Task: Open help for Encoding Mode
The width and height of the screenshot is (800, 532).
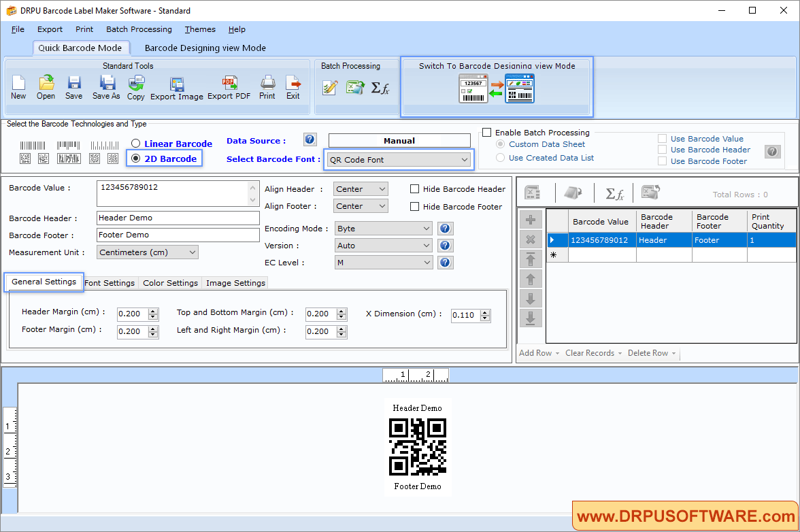Action: point(446,229)
